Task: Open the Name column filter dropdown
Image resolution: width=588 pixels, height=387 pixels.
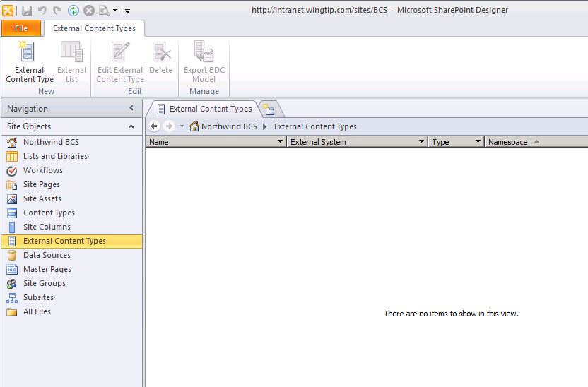Action: [280, 141]
